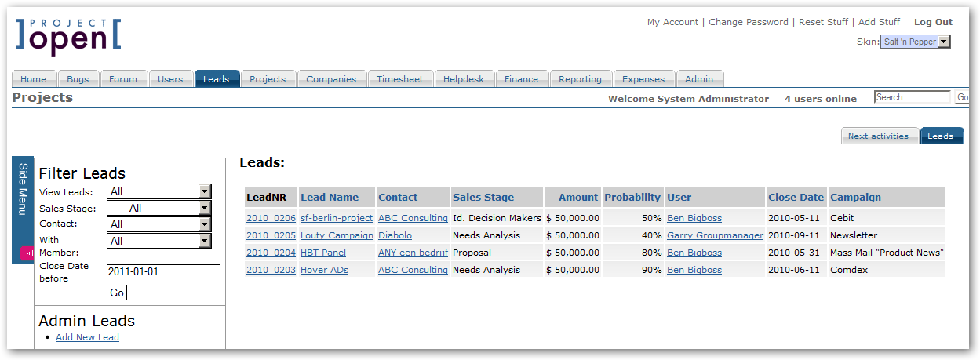Viewport: 980px width, 360px height.
Task: Open Diabolo contact
Action: [x=395, y=235]
